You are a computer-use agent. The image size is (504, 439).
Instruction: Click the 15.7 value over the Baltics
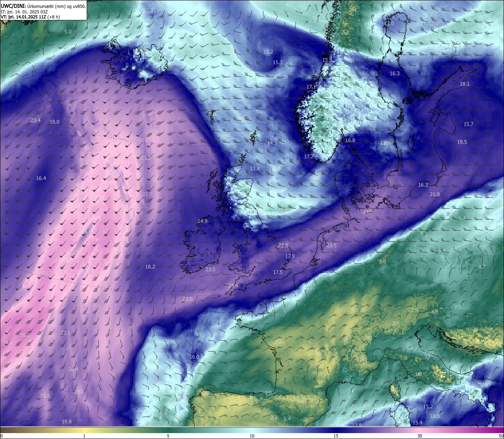(x=468, y=124)
